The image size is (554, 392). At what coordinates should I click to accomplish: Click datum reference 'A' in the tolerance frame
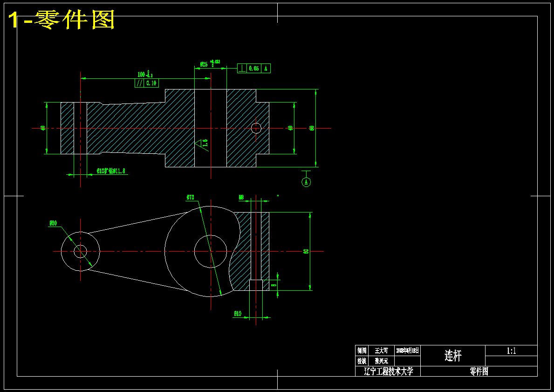click(x=266, y=69)
